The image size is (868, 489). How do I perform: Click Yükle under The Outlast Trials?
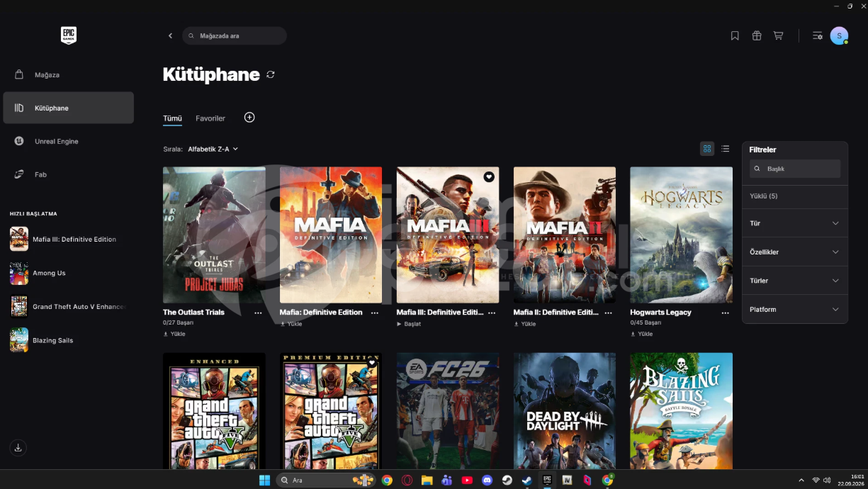174,334
